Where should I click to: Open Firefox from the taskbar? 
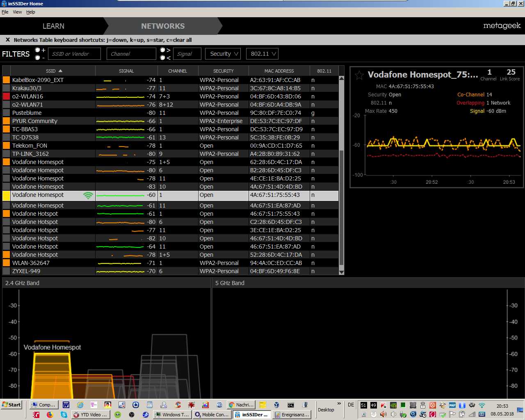[x=50, y=415]
